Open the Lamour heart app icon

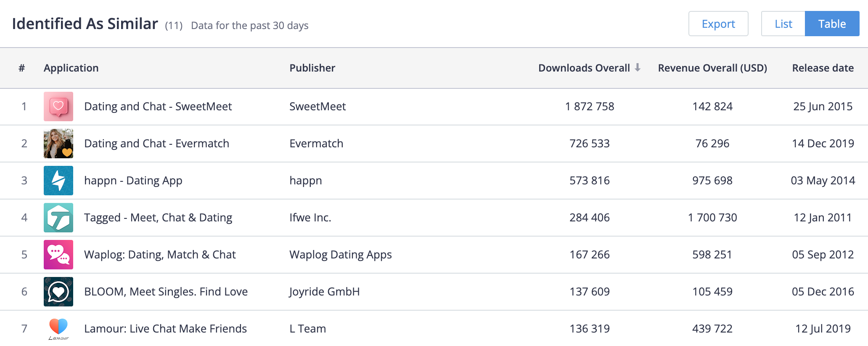coord(58,329)
